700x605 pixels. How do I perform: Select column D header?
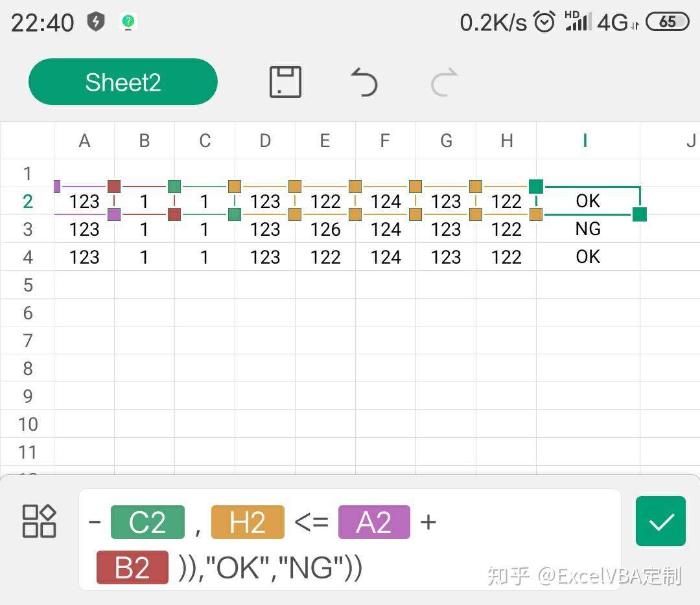click(265, 141)
